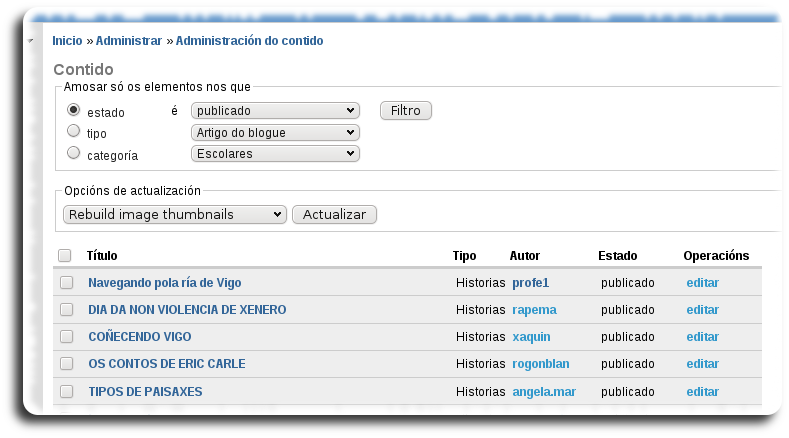This screenshot has width=789, height=438.
Task: Toggle the select-all checkbox in table header
Action: pos(65,256)
